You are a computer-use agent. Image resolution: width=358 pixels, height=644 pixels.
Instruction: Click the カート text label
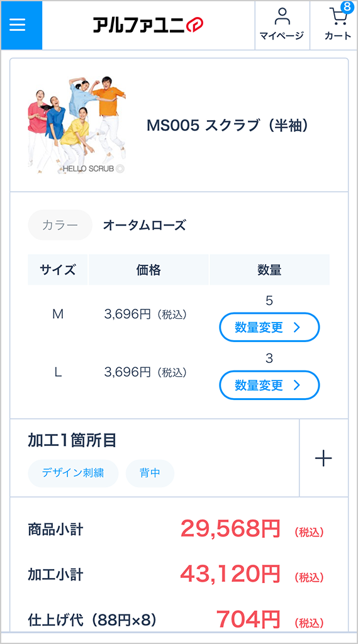click(x=338, y=36)
